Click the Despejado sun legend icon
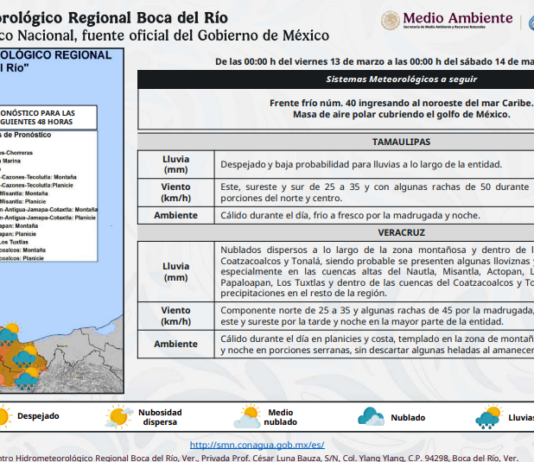The image size is (534, 462). (5, 416)
